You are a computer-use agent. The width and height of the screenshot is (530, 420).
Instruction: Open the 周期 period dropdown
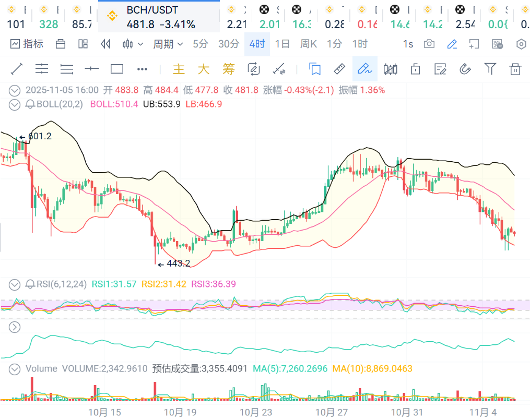[x=168, y=44]
